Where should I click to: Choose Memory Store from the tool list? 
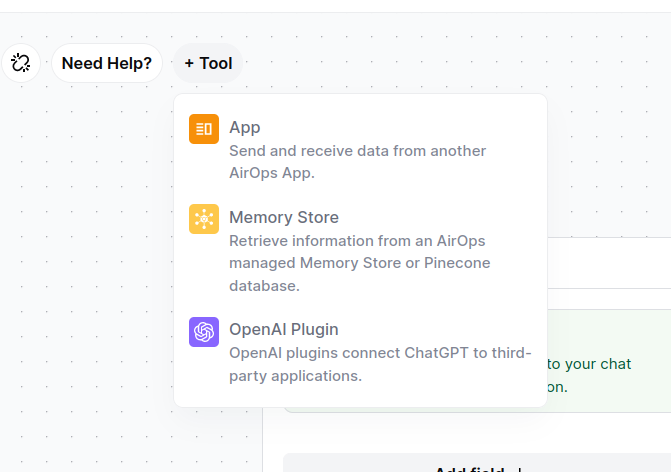(284, 217)
